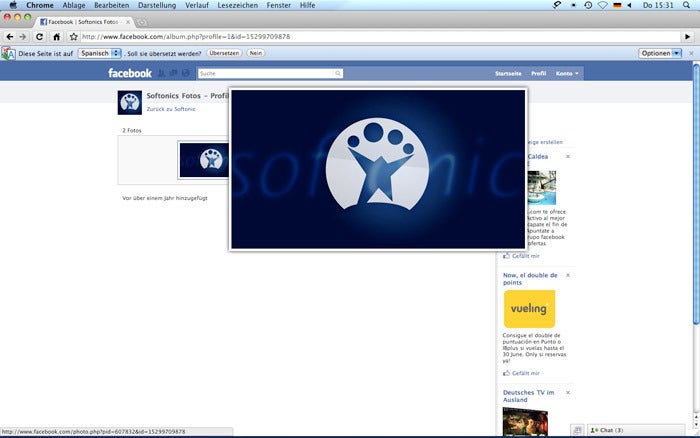Close the translation infobar
Viewport: 700px width, 438px height.
coord(692,53)
